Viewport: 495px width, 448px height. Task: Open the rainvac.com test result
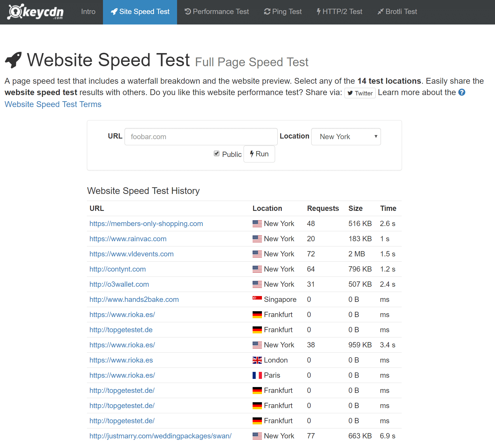click(128, 239)
